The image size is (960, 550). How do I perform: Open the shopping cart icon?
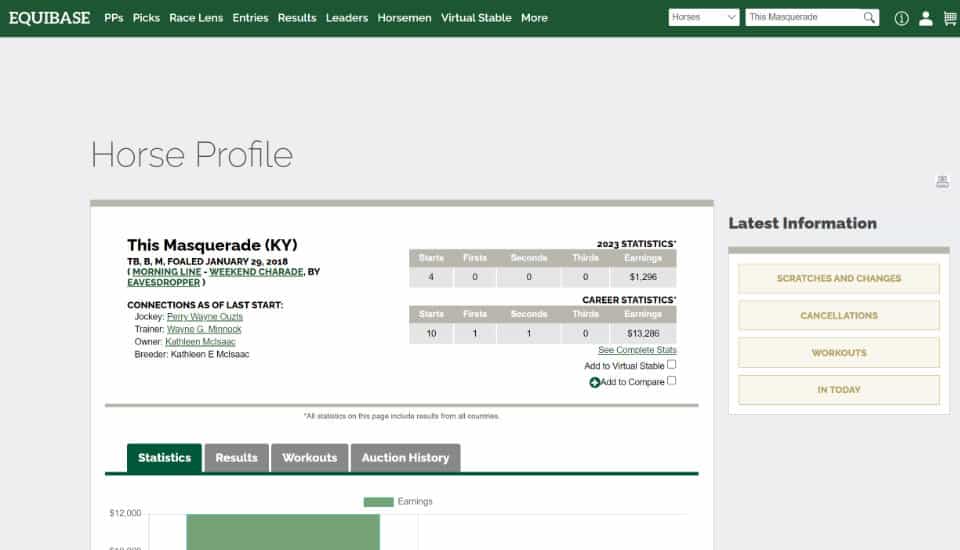949,18
